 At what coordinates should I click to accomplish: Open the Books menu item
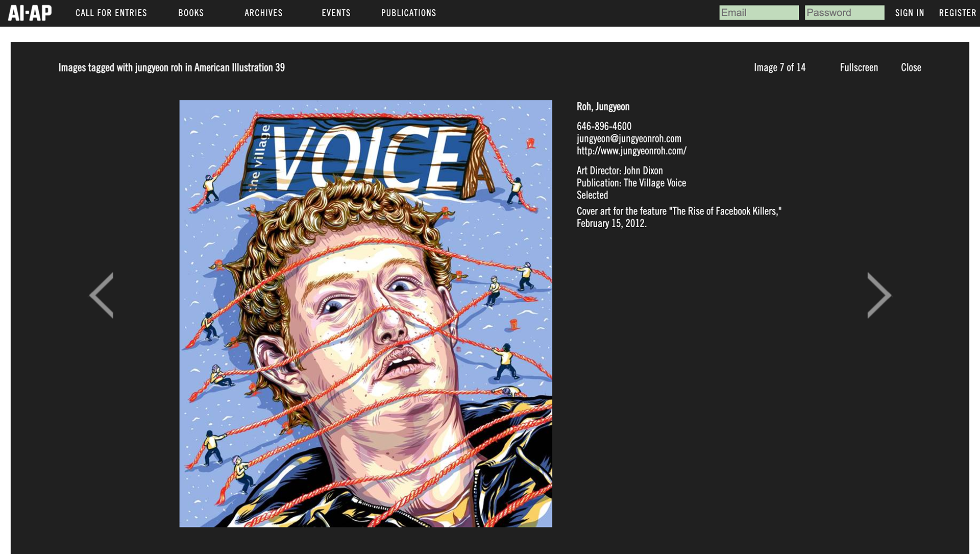pyautogui.click(x=191, y=13)
